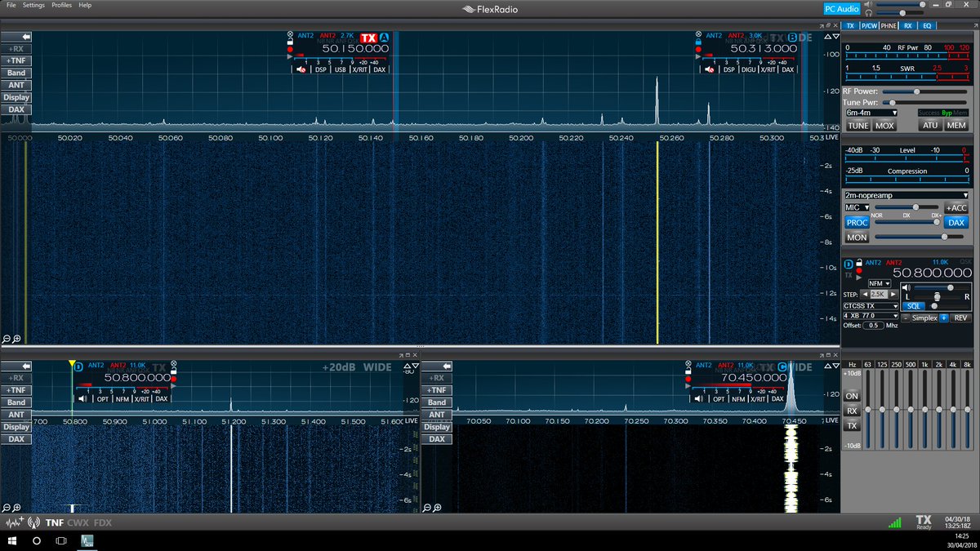Click the ATU button
This screenshot has height=551, width=980.
tap(930, 126)
